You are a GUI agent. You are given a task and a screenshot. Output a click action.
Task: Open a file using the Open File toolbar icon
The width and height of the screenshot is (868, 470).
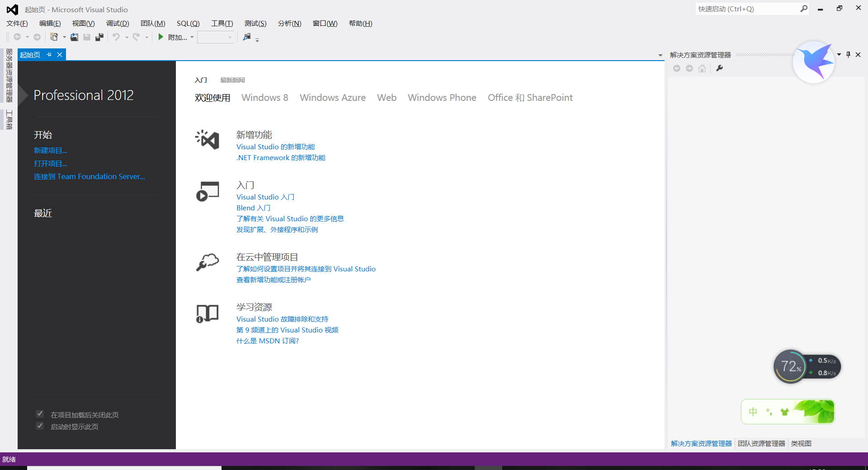coord(74,37)
